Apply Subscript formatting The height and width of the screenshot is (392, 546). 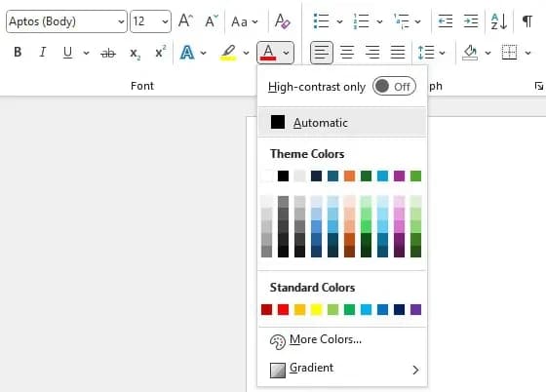point(135,53)
